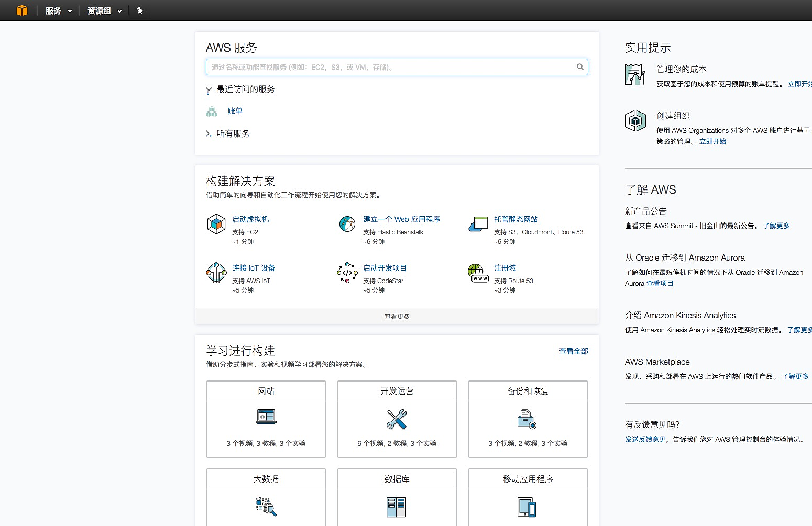This screenshot has height=526, width=812.
Task: Click the CodeStar development project icon
Action: click(x=347, y=273)
